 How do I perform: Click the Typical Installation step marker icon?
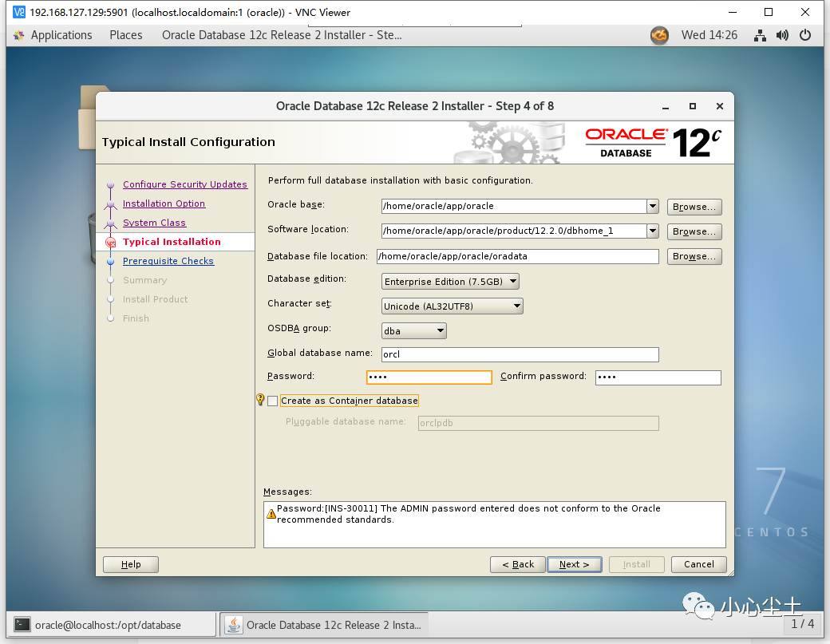(x=111, y=243)
